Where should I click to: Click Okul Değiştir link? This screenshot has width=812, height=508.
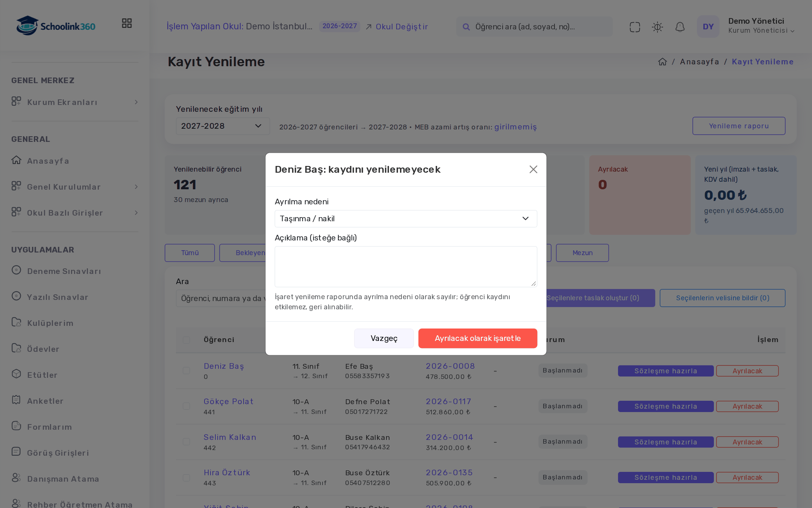point(397,27)
